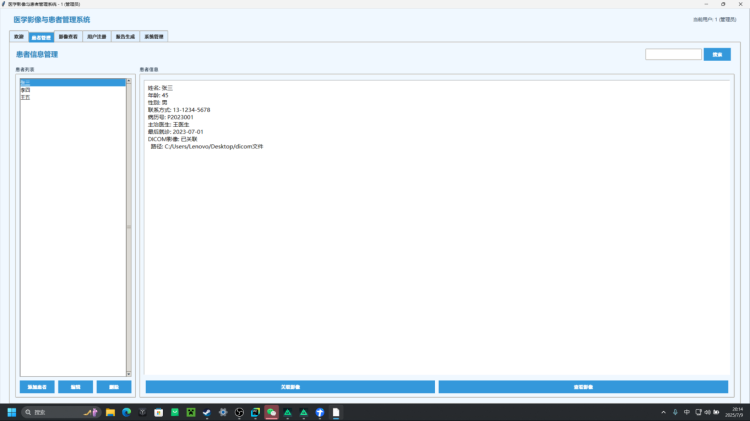Go to the 报告生成 tab
The width and height of the screenshot is (750, 421).
tap(126, 36)
